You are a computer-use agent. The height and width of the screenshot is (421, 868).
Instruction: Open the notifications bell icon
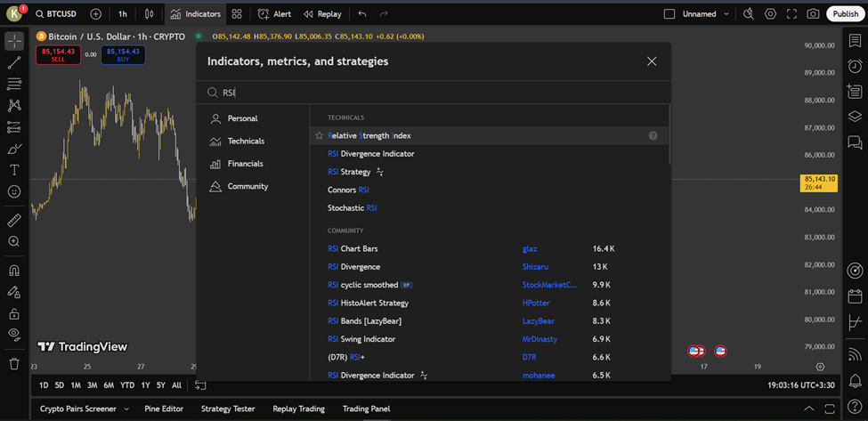[x=855, y=381]
